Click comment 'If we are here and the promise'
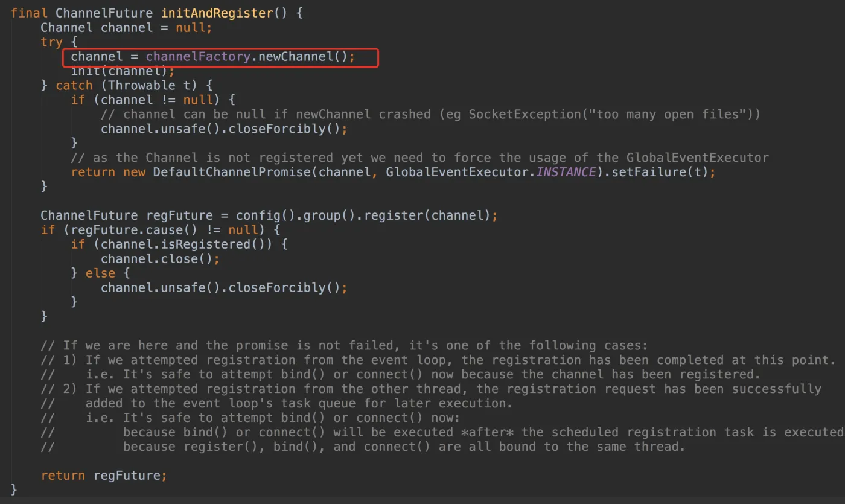Image resolution: width=845 pixels, height=504 pixels. click(x=344, y=346)
